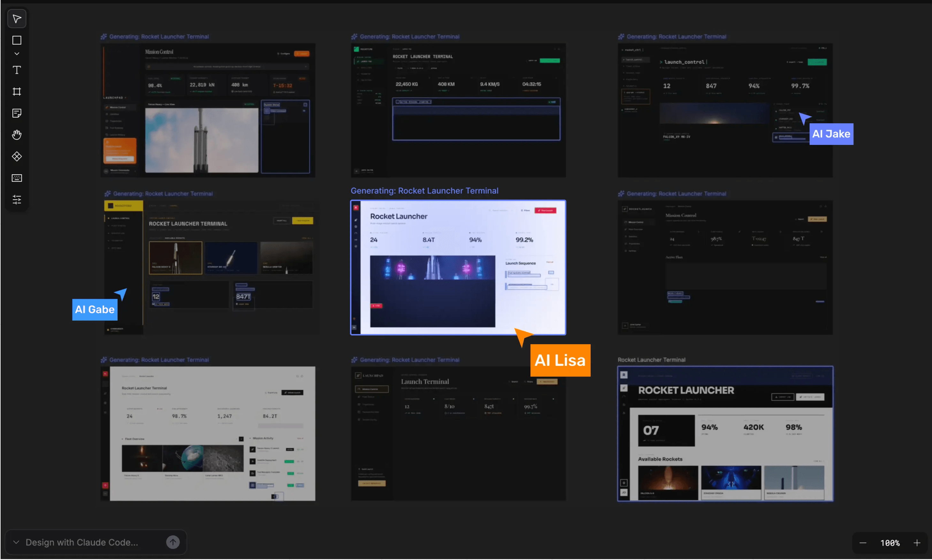Screen dimensions: 932x560
Task: Select the Sticky Note tool
Action: point(17,113)
